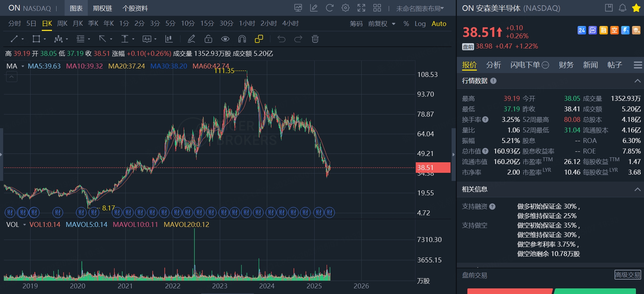Open chart settings gear
The height and width of the screenshot is (294, 644).
(x=346, y=8)
